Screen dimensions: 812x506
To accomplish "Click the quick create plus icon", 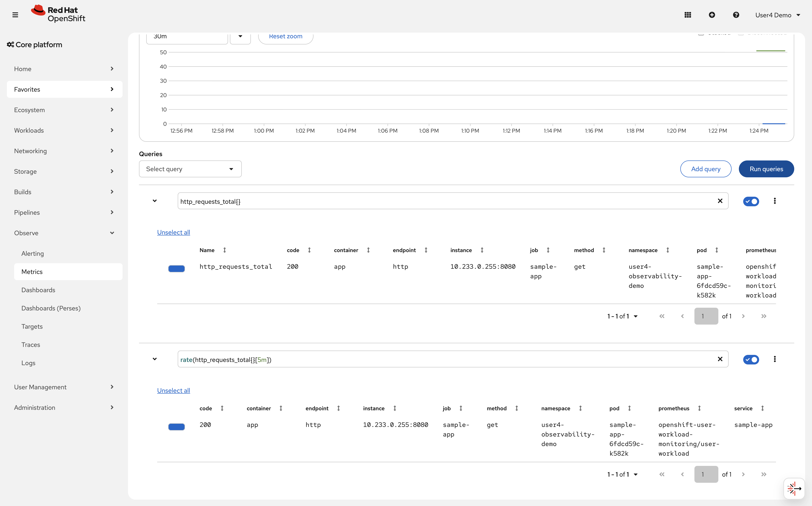I will pyautogui.click(x=712, y=15).
